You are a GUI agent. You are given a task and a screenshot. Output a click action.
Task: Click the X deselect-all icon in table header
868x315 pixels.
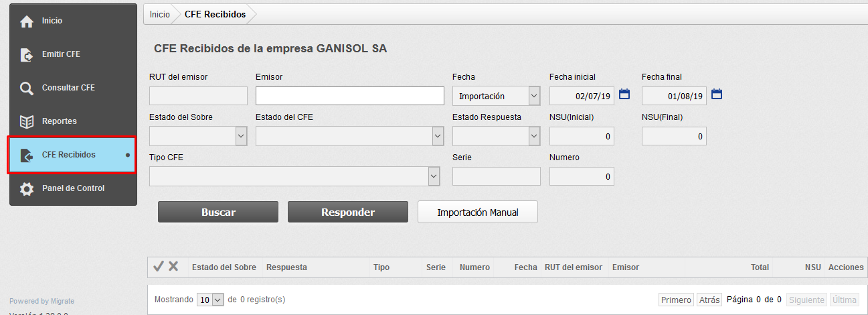pos(173,267)
